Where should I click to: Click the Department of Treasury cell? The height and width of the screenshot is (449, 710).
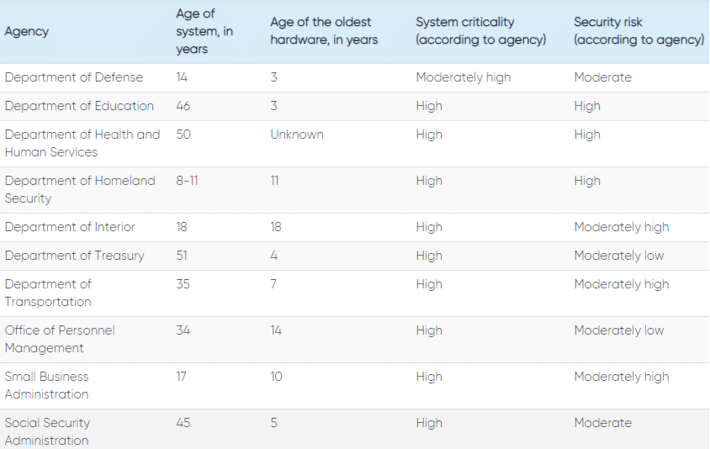(74, 256)
